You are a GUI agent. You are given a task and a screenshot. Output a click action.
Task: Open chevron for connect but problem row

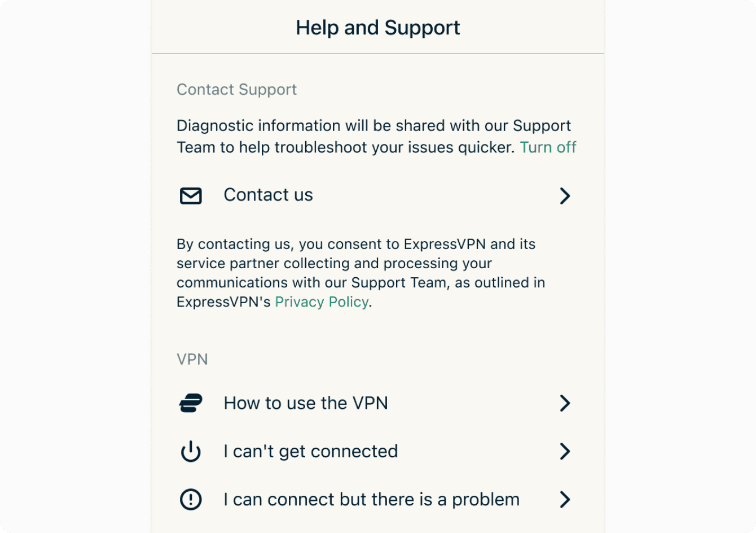pos(565,500)
